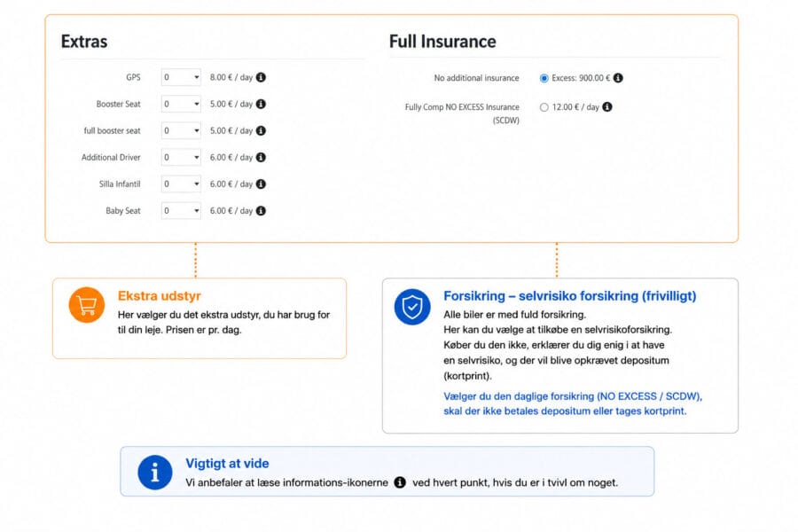Click the Forsikring – selvrisiko forsikring heading
This screenshot has width=798, height=532.
pyautogui.click(x=569, y=296)
